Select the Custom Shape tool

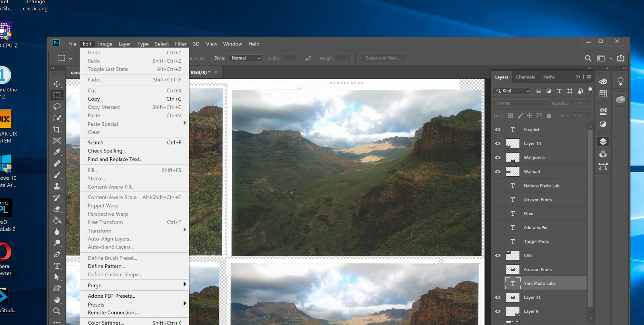coord(57,288)
